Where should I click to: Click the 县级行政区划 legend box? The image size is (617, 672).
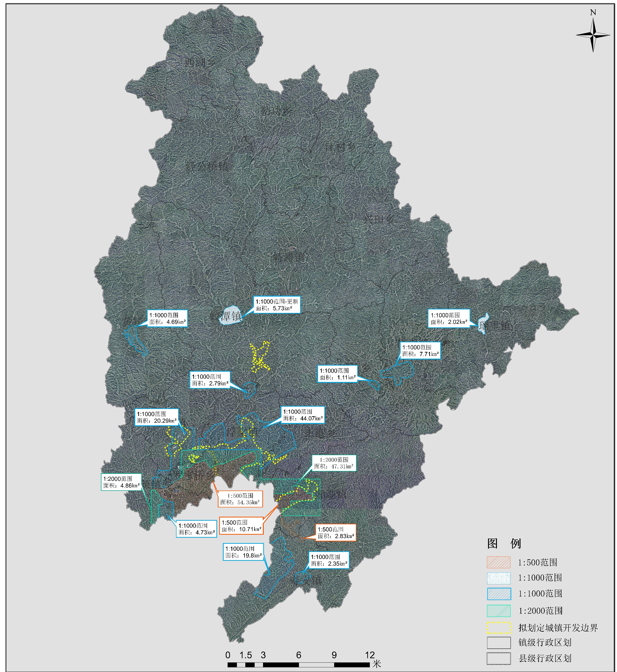(x=499, y=658)
